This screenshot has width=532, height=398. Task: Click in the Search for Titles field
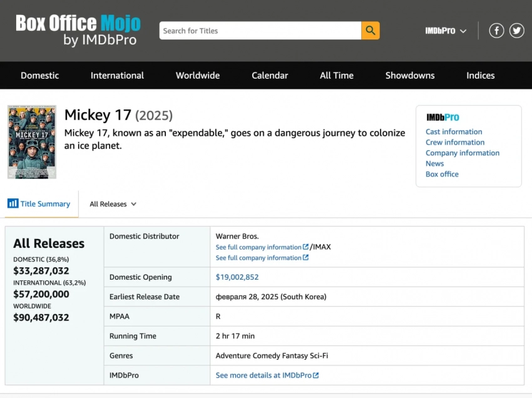(x=260, y=31)
